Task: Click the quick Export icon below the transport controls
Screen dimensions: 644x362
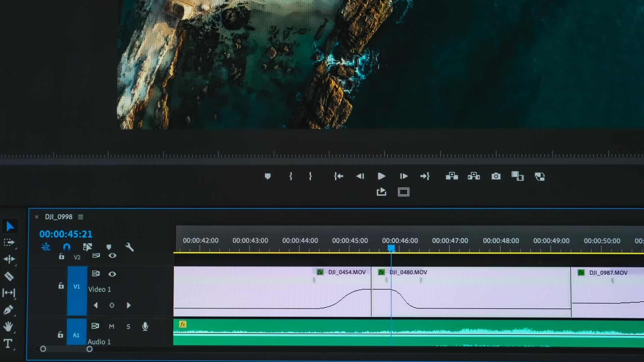Action: point(382,192)
